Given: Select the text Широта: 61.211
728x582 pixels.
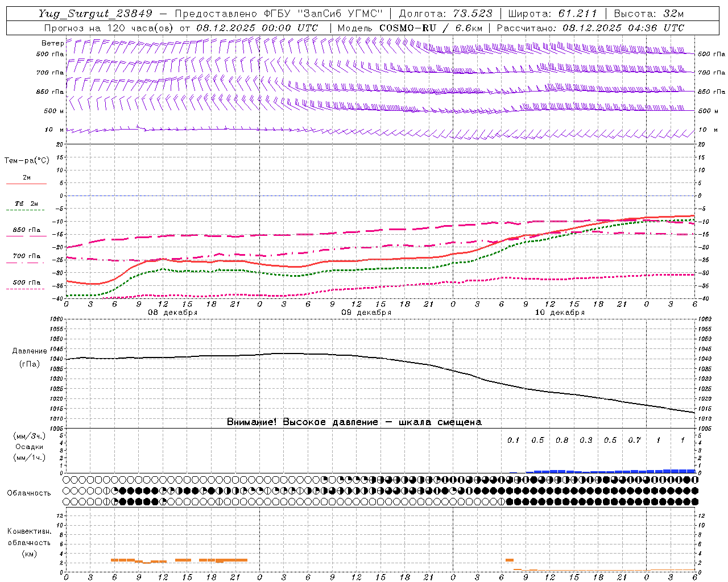Looking at the screenshot, I should click(552, 14).
